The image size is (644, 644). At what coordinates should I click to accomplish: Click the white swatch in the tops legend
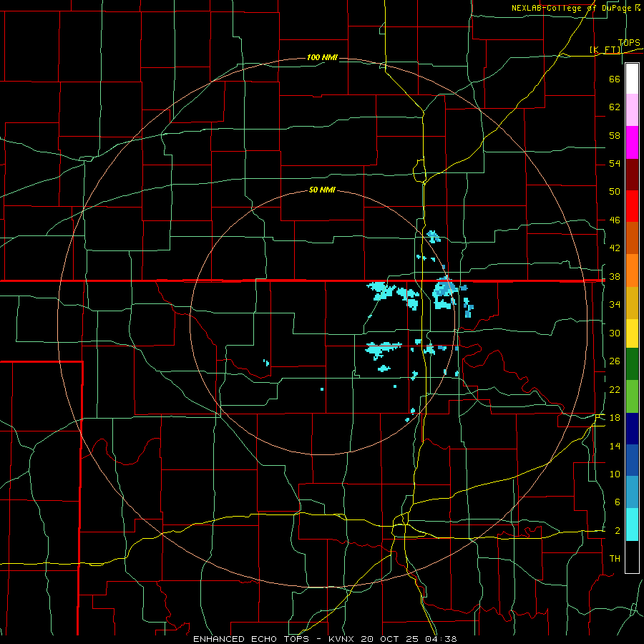click(x=632, y=79)
